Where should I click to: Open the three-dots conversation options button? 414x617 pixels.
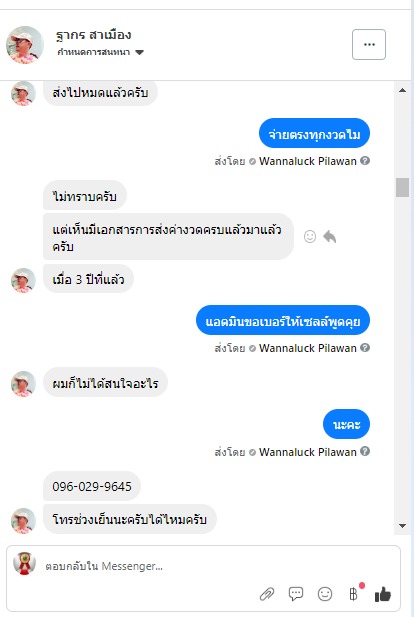[369, 44]
